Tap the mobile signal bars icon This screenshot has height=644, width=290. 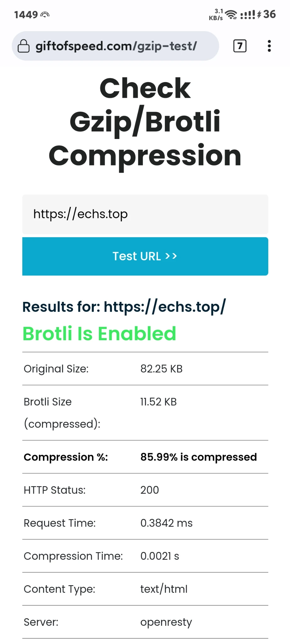point(248,14)
